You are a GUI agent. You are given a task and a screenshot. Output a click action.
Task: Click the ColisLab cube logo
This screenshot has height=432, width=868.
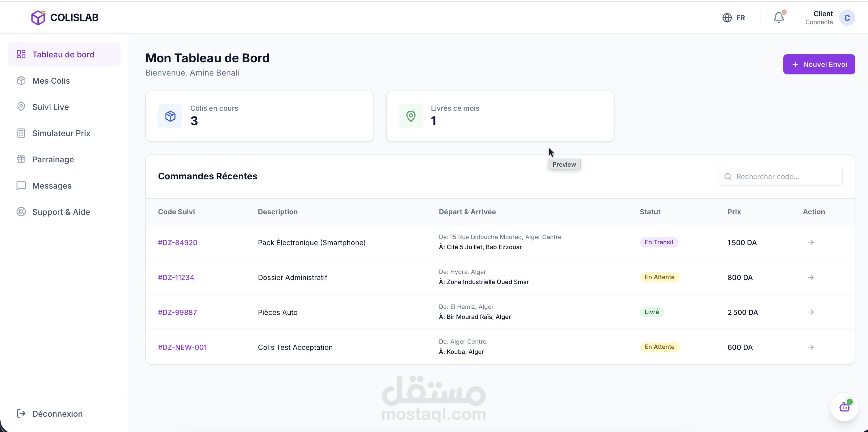pyautogui.click(x=38, y=18)
